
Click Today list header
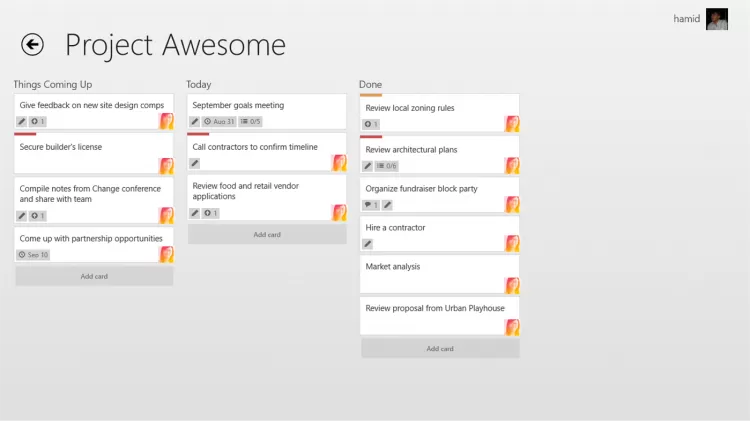pos(199,85)
